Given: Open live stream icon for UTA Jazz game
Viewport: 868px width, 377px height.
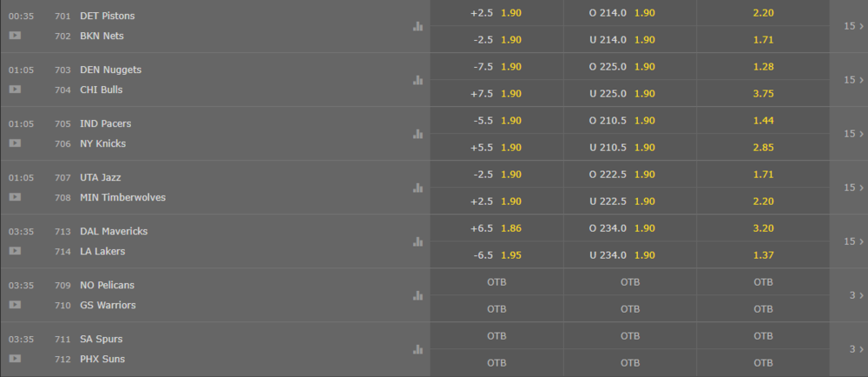Looking at the screenshot, I should click(x=15, y=196).
